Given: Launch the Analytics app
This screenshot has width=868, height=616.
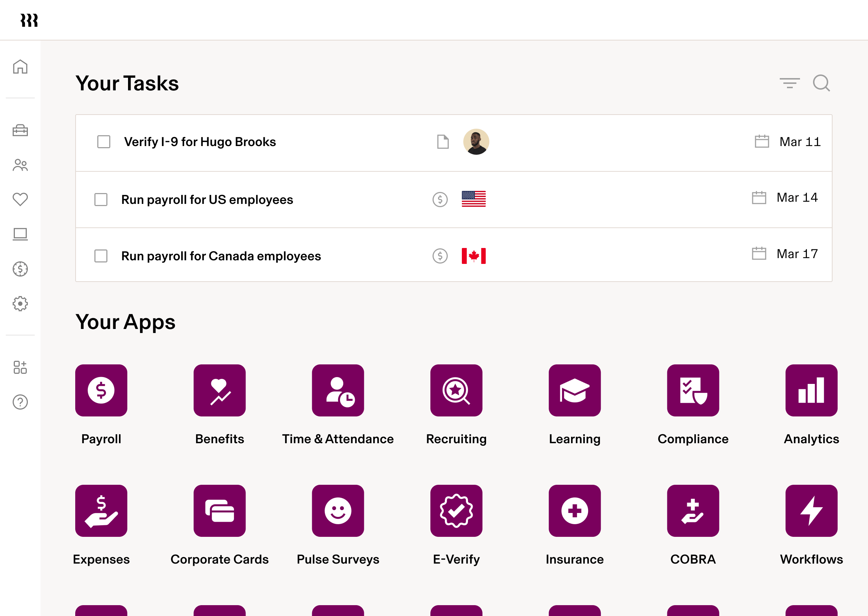Looking at the screenshot, I should pyautogui.click(x=811, y=391).
